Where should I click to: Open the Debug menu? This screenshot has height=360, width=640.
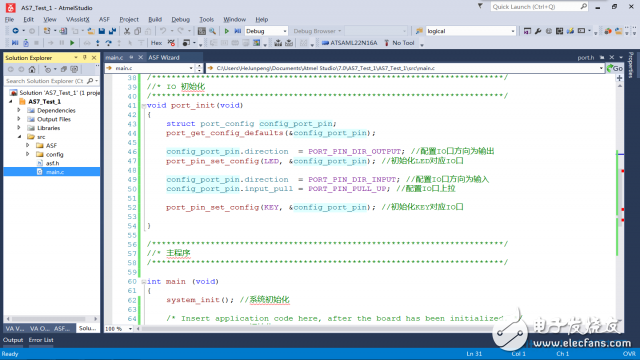180,19
